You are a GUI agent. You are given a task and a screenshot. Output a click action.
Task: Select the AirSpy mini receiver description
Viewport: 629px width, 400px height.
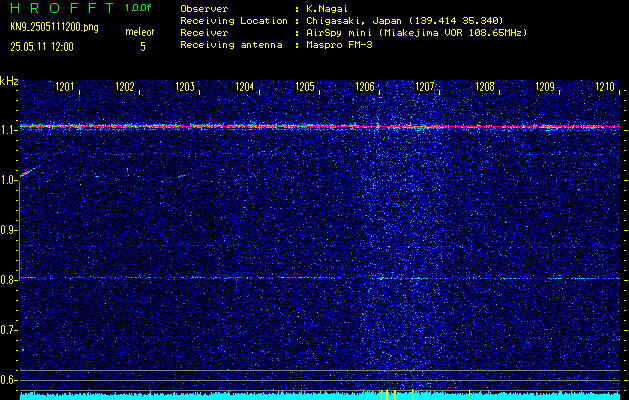416,33
